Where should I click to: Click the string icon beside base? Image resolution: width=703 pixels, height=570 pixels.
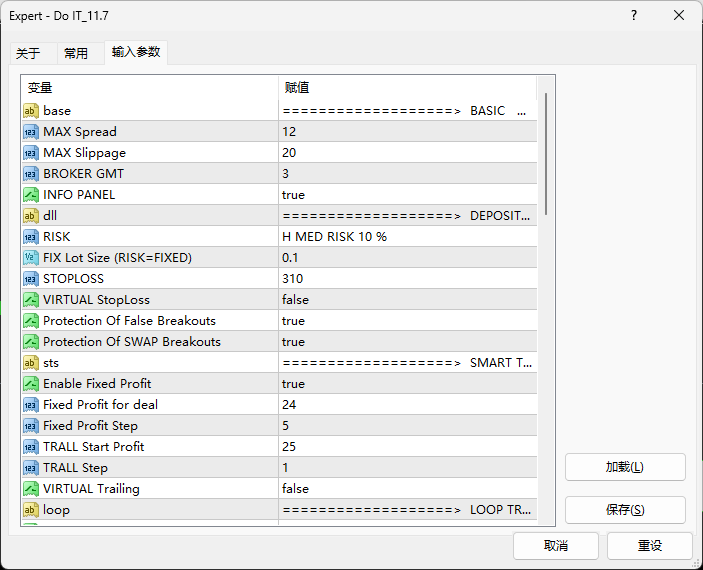[x=30, y=111]
